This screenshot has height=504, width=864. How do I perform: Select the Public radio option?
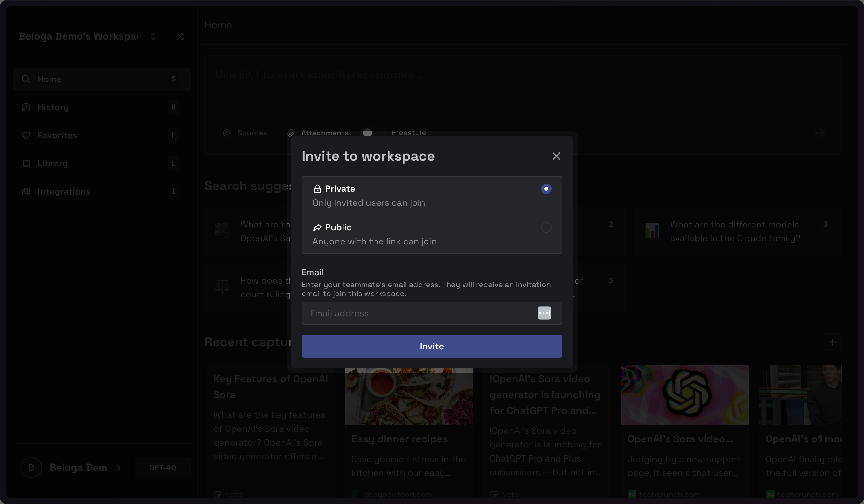click(x=546, y=227)
